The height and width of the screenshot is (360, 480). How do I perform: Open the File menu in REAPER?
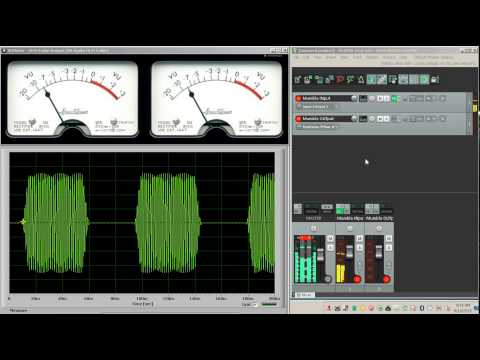[x=297, y=57]
